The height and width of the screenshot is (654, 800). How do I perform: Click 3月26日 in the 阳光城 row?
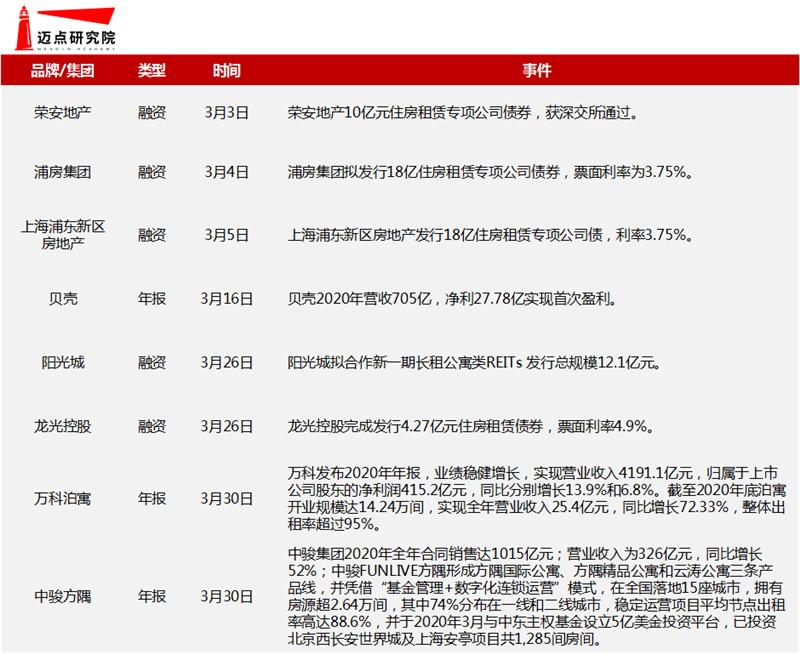(227, 362)
